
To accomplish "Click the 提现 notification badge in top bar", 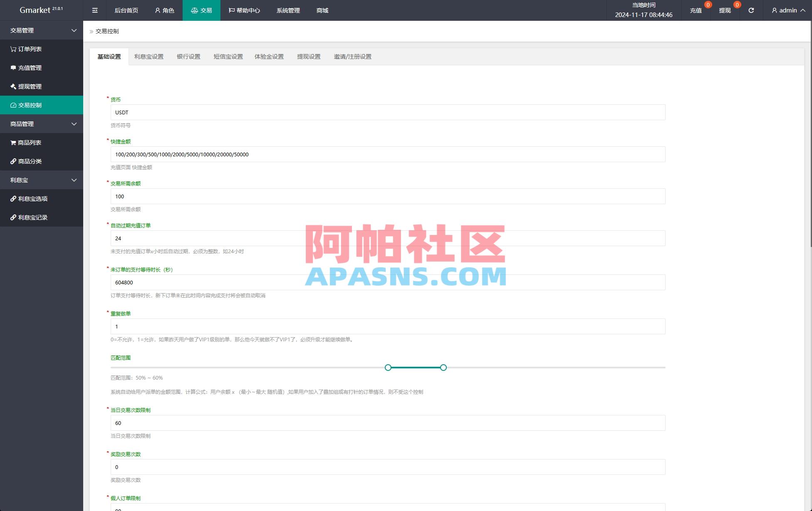I will click(x=736, y=5).
